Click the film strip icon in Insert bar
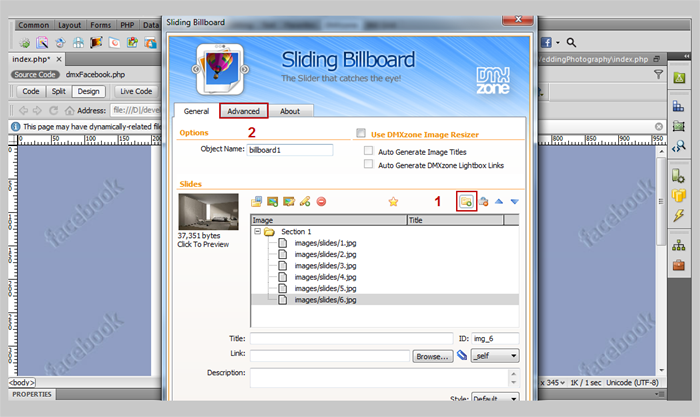This screenshot has width=700, height=417. 96,43
